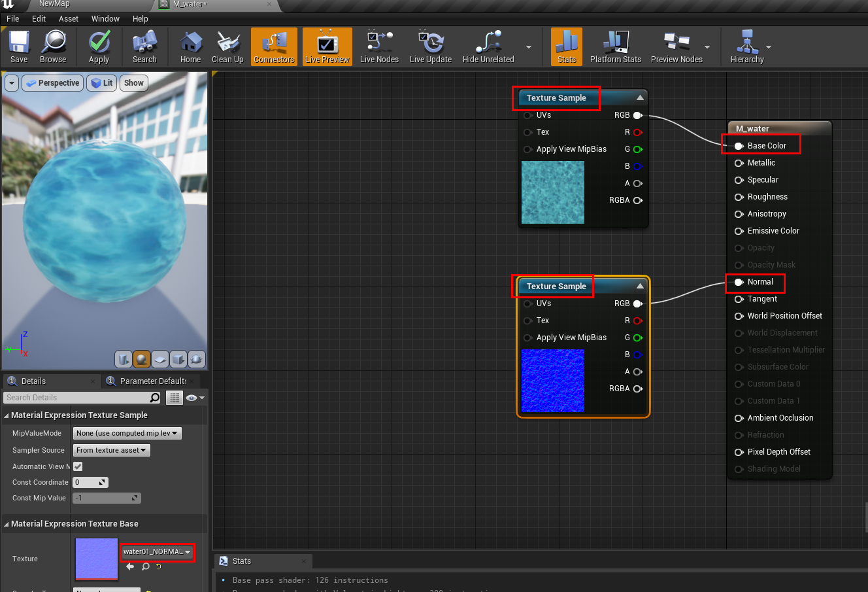
Task: Click the RGB output pin of upper Texture Sample
Action: (638, 115)
